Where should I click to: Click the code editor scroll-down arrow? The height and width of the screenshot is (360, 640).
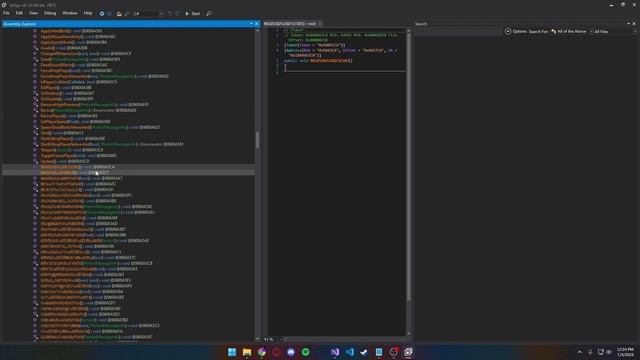pos(409,334)
